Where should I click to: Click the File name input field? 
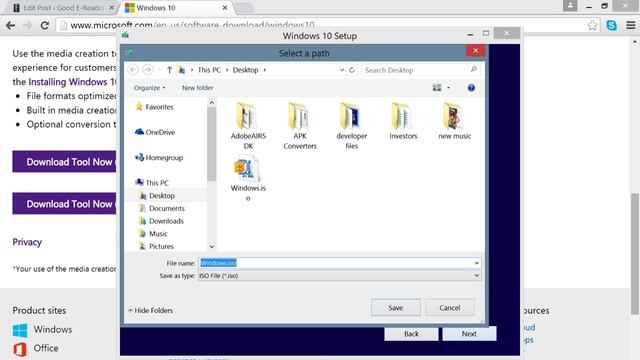336,263
